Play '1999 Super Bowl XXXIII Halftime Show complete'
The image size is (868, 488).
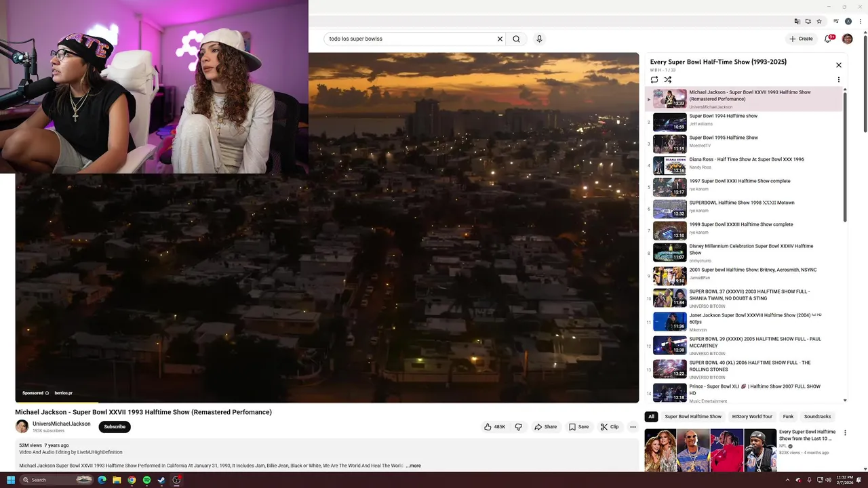744,230
